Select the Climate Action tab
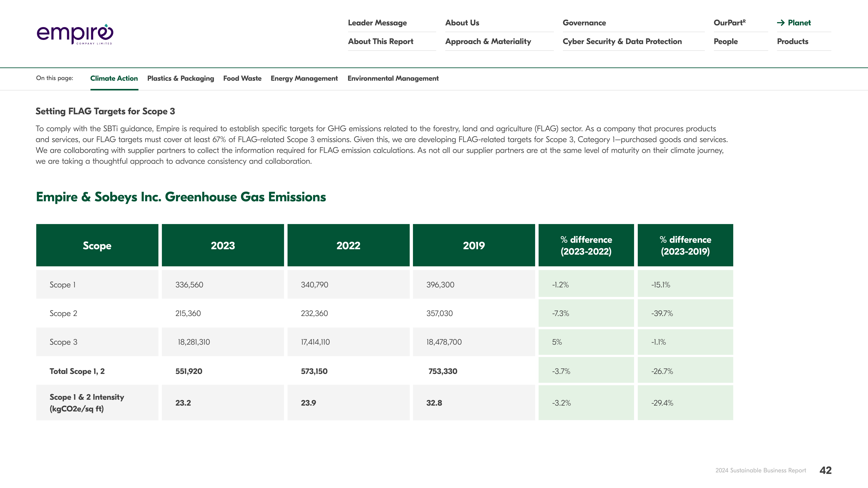Image resolution: width=868 pixels, height=488 pixels. pos(114,79)
